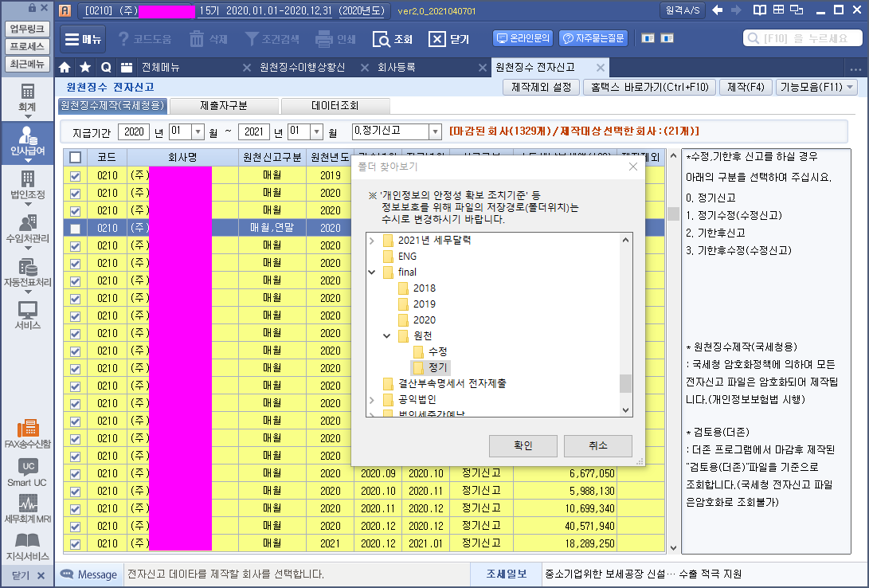This screenshot has height=588, width=869.
Task: Toggle the select-all checkbox in the table header
Action: click(76, 158)
